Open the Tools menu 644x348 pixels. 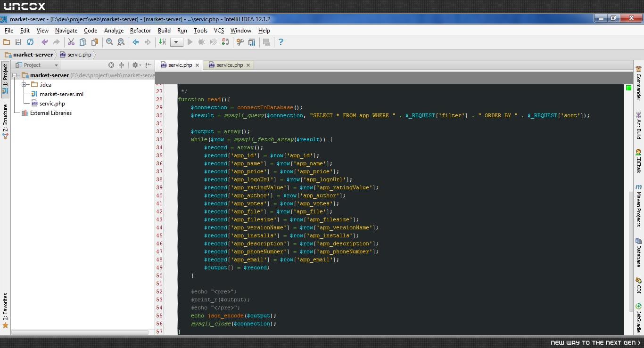[x=200, y=30]
